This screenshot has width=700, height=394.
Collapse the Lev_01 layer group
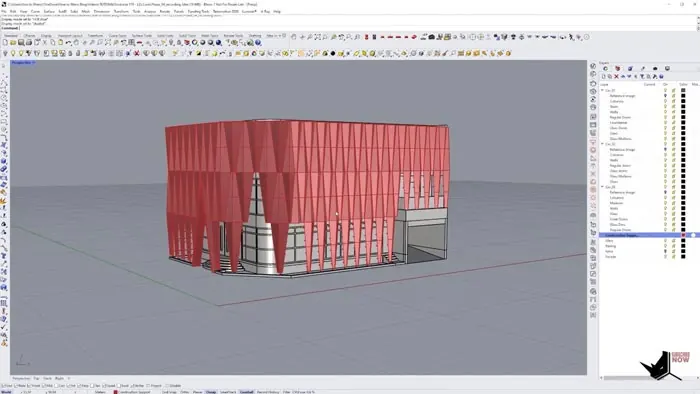click(602, 90)
